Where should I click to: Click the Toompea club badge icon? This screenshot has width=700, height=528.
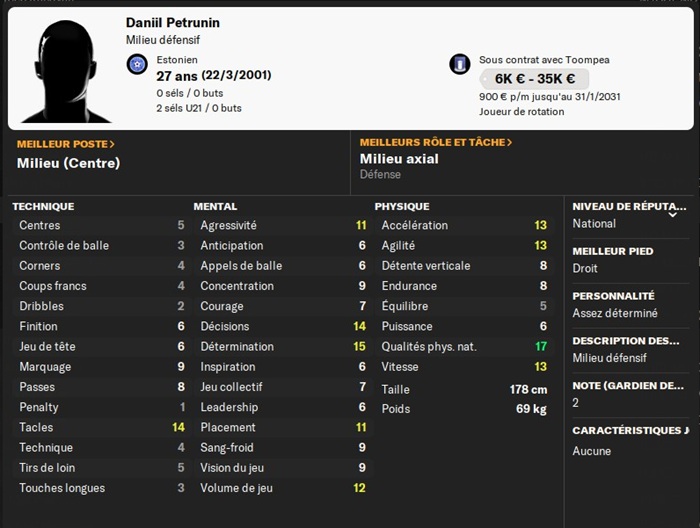click(x=460, y=65)
